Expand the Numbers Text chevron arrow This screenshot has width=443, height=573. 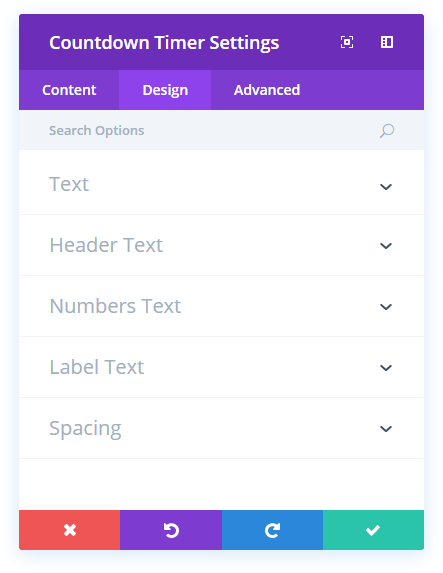pyautogui.click(x=386, y=307)
